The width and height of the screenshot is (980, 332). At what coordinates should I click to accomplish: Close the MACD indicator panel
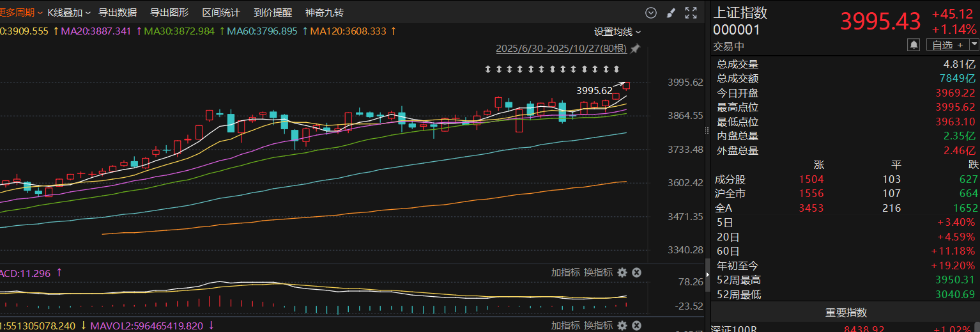(636, 273)
